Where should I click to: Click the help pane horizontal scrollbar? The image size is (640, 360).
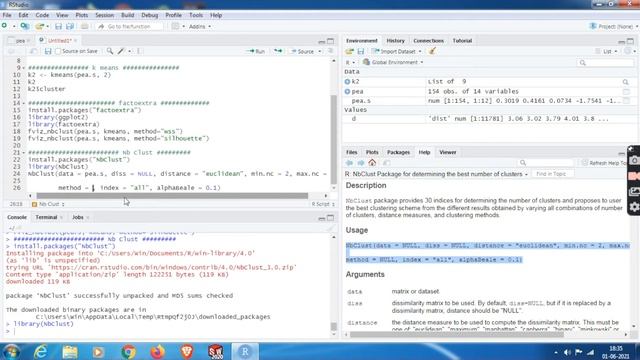[x=457, y=334]
